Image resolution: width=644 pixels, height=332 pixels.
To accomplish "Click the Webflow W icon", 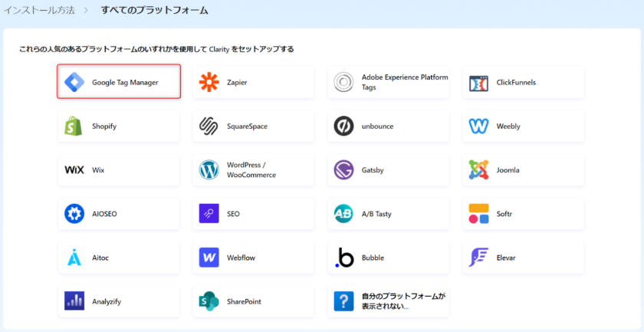I will coord(209,258).
